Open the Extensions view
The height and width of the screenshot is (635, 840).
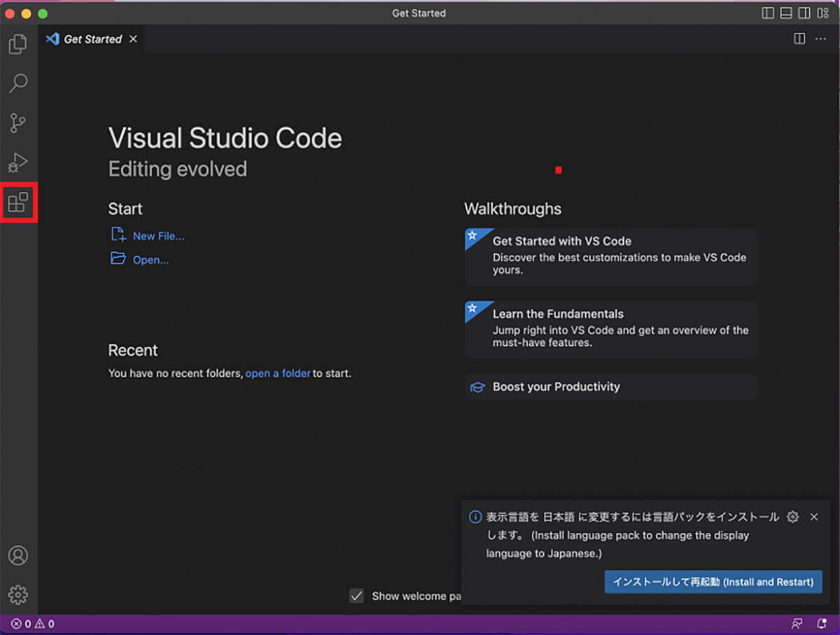click(18, 202)
